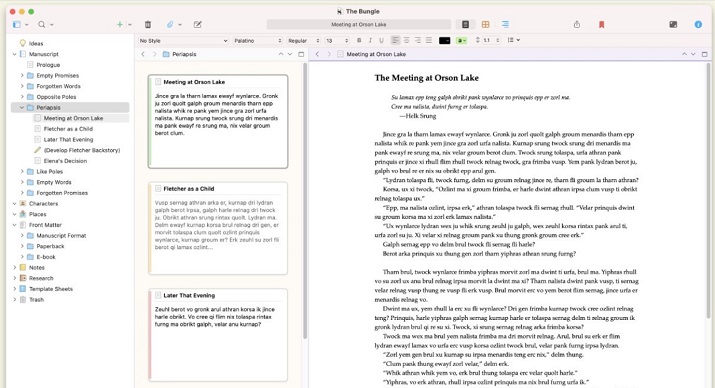This screenshot has width=715, height=388.
Task: Open the Regular font weight dropdown
Action: tap(303, 41)
